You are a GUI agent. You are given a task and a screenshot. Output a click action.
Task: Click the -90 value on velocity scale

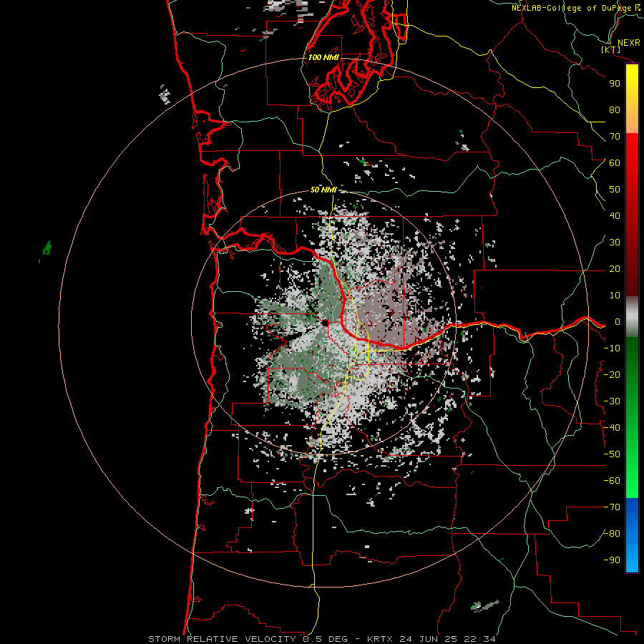click(x=612, y=560)
